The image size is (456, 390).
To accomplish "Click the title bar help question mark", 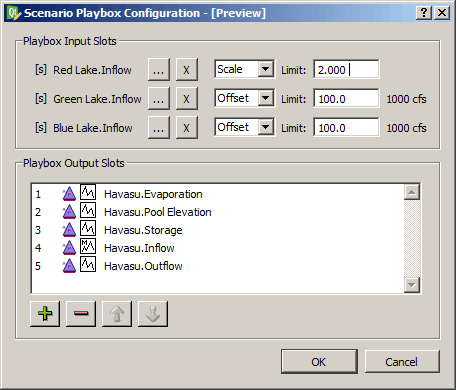I will pos(424,13).
